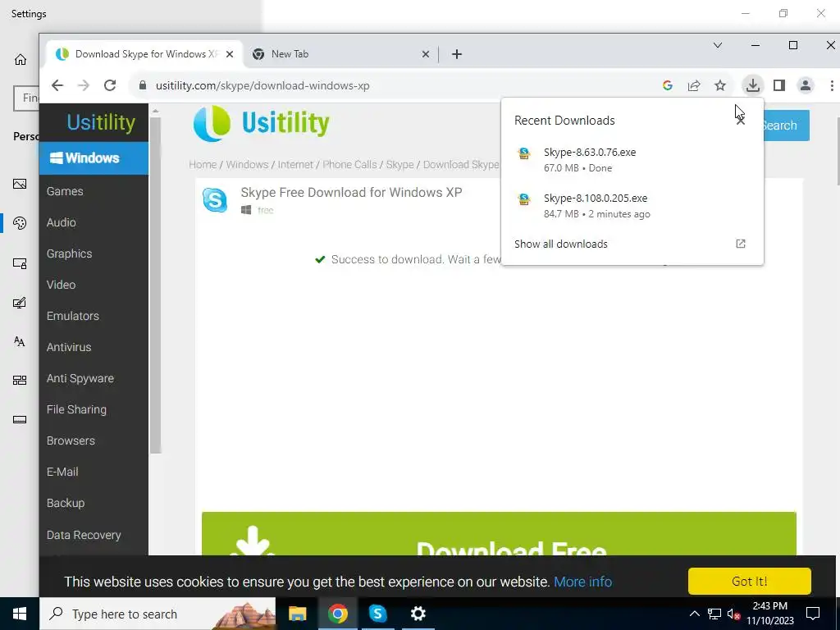
Task: Open the Chrome profile avatar
Action: (806, 85)
